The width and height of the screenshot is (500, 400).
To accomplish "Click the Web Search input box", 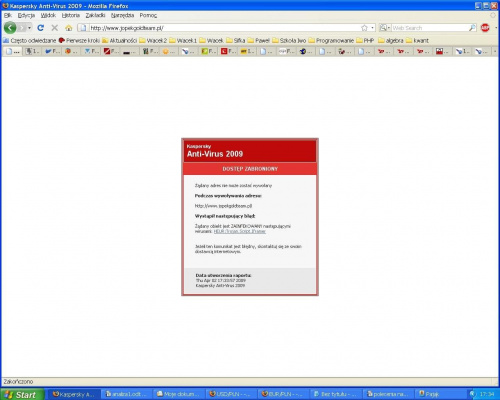I will pyautogui.click(x=430, y=28).
